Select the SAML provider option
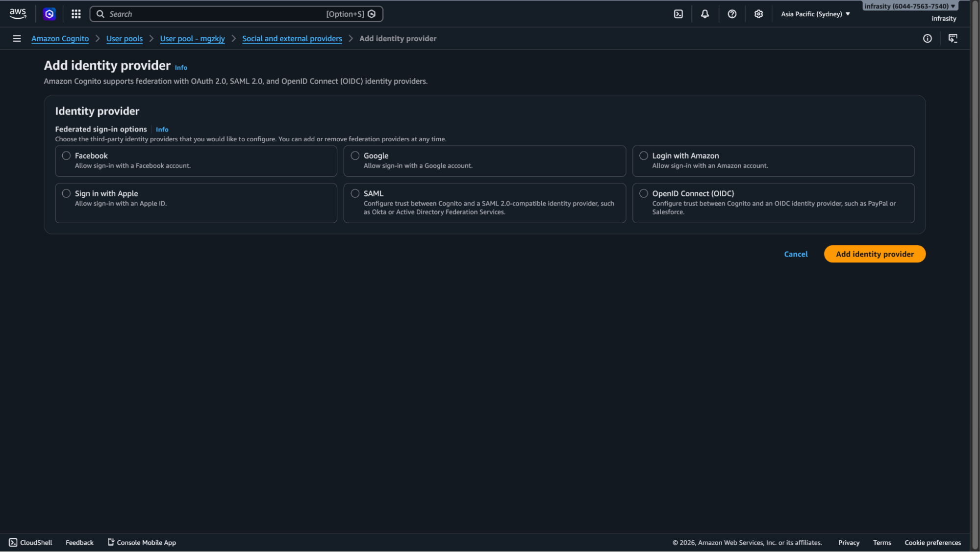This screenshot has width=980, height=552. 355,193
